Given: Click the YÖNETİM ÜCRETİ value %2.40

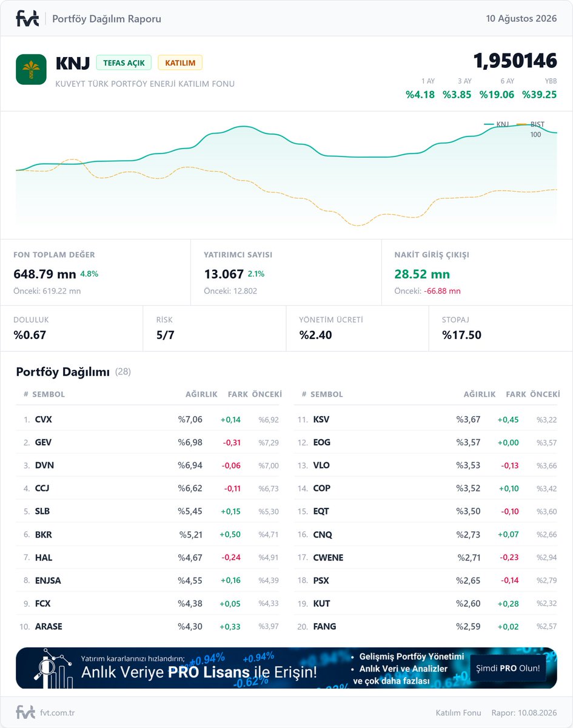Looking at the screenshot, I should coord(315,335).
